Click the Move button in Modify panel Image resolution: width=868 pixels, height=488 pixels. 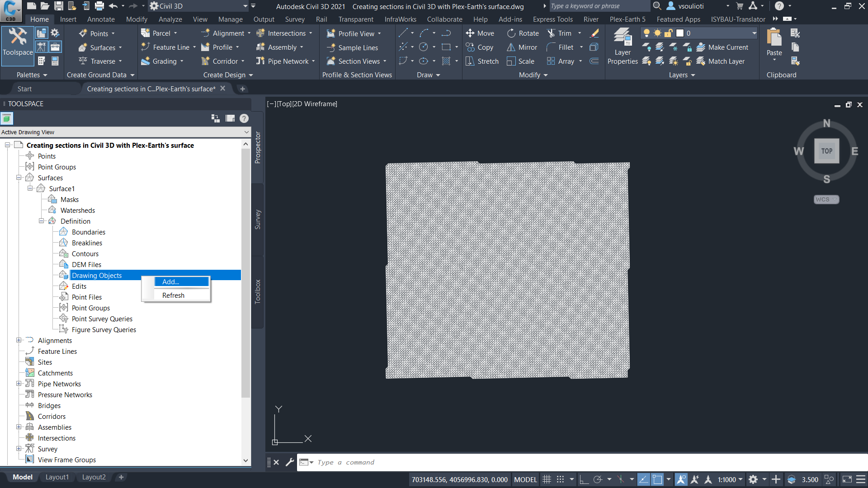coord(480,33)
